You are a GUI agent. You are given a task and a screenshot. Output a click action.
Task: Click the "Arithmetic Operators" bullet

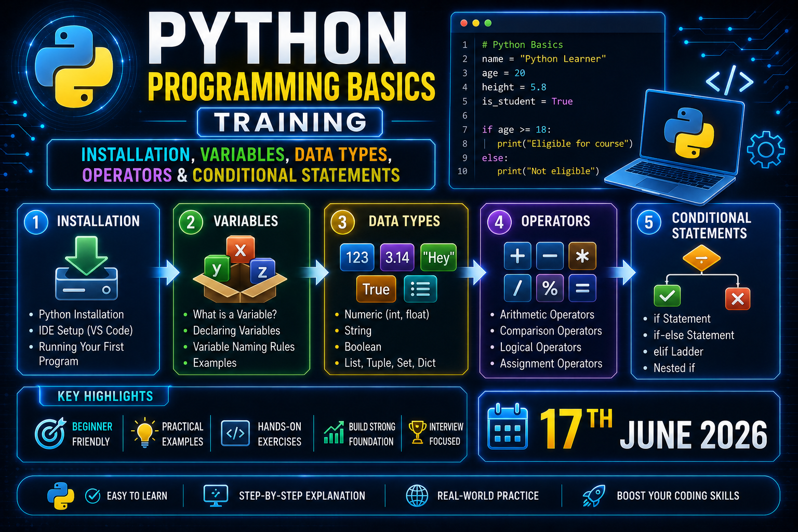pos(547,314)
